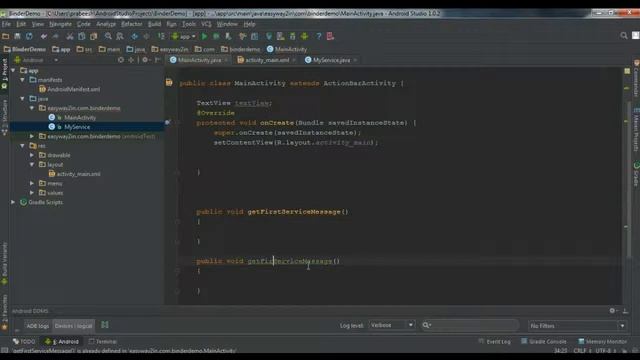The height and width of the screenshot is (360, 640).
Task: Open the Navigate menu
Action: (60, 24)
